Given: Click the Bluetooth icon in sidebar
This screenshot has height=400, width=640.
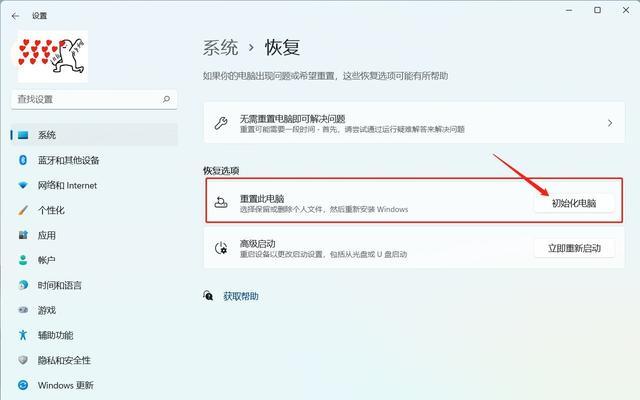Looking at the screenshot, I should [x=23, y=160].
